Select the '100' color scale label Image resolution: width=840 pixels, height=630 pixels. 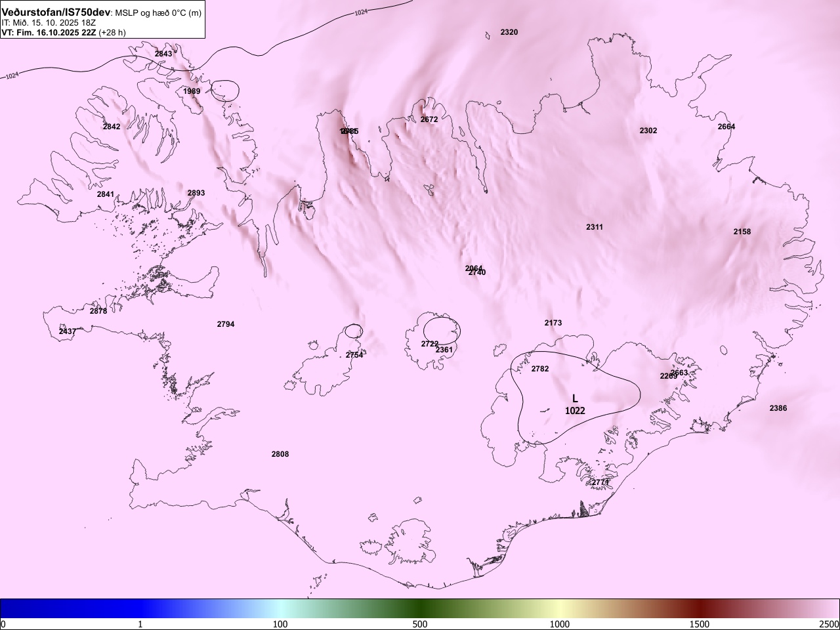pos(280,623)
